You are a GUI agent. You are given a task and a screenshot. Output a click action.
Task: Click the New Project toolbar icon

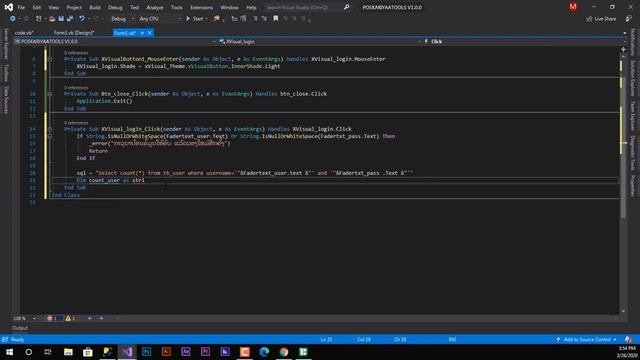coord(39,19)
